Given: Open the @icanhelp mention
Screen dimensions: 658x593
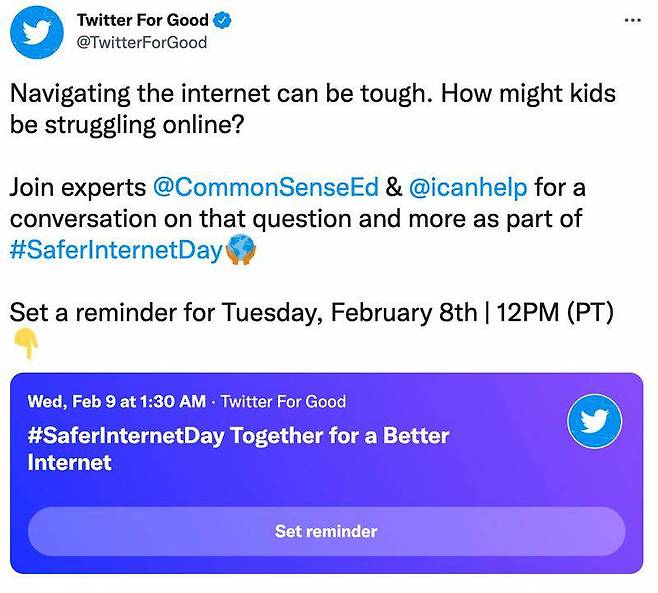Looking at the screenshot, I should coord(467,187).
